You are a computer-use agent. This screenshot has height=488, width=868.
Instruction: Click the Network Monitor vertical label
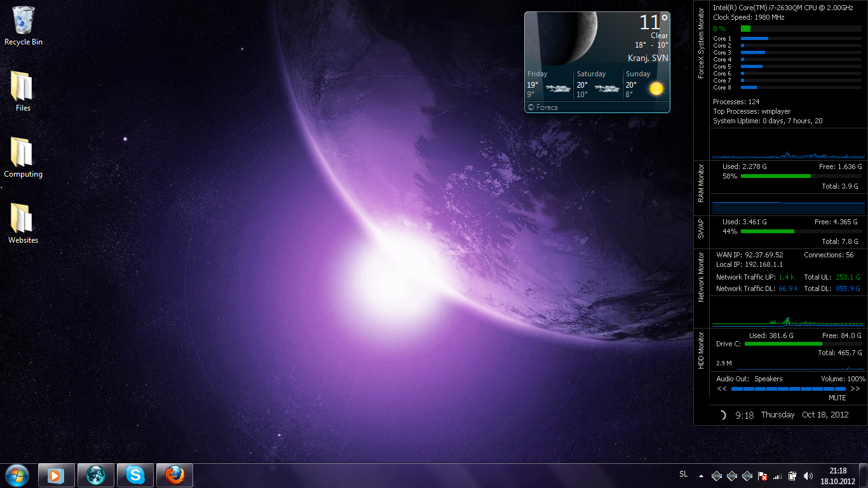(702, 277)
